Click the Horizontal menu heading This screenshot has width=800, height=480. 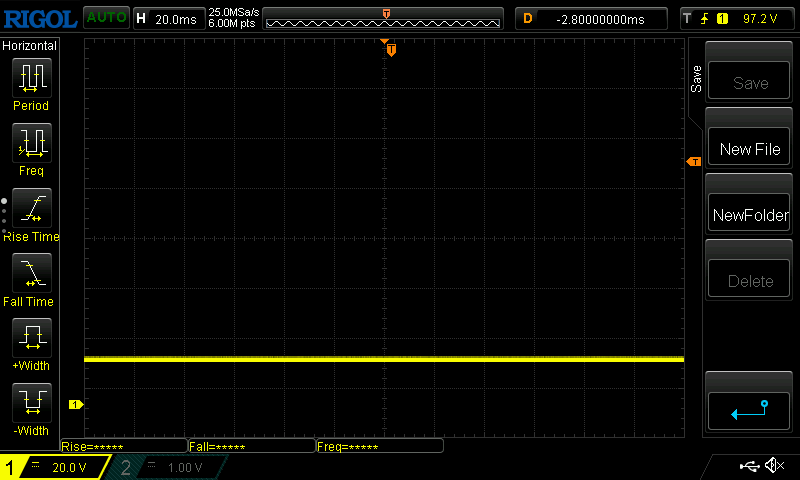point(29,46)
